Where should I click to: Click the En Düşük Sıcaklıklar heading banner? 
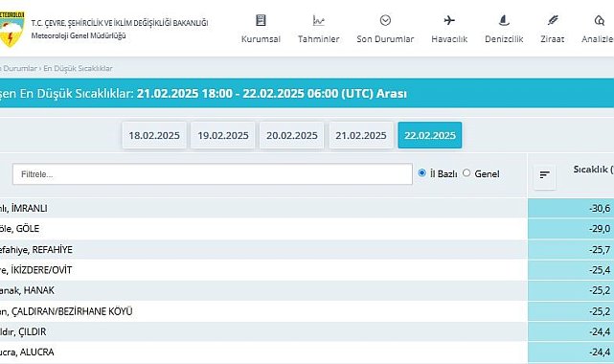click(x=307, y=94)
